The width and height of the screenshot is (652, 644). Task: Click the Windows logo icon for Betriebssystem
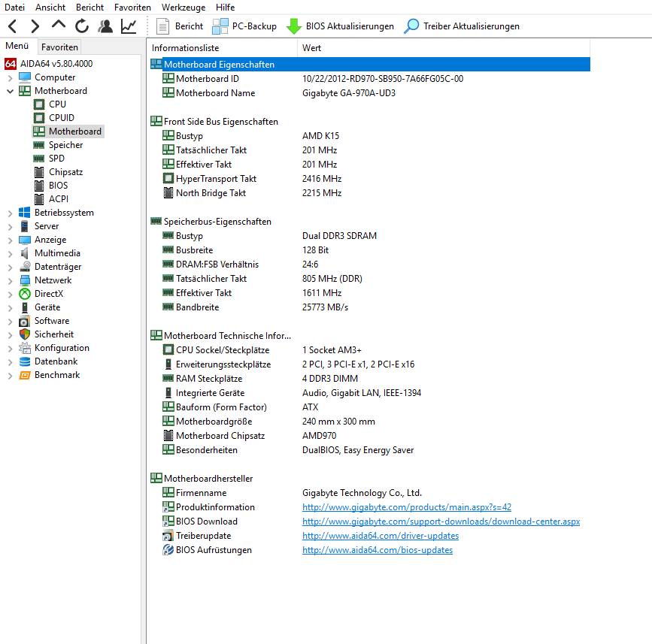(25, 213)
